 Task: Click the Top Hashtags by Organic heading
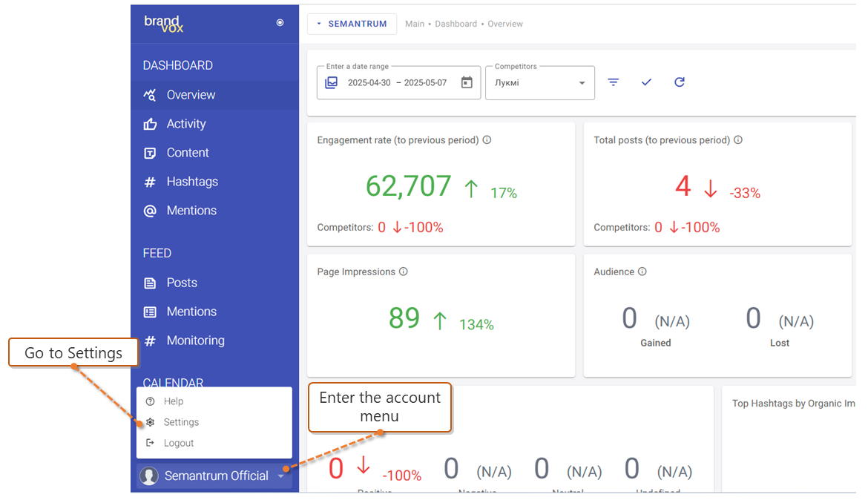pos(794,403)
